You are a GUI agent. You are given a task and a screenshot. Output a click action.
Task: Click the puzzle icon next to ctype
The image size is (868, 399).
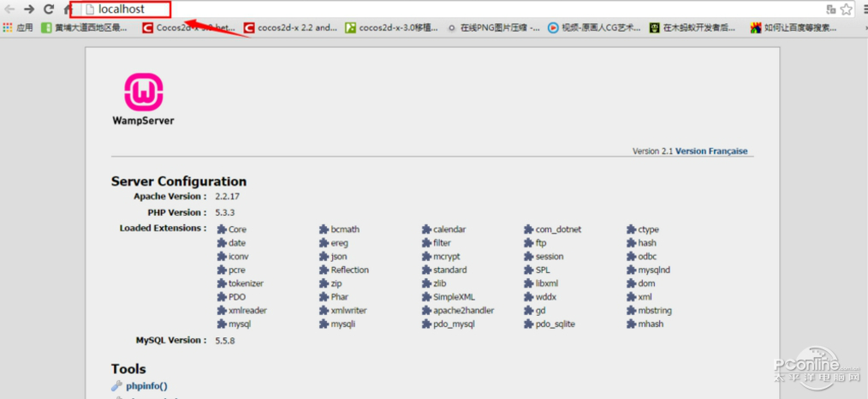click(x=631, y=229)
